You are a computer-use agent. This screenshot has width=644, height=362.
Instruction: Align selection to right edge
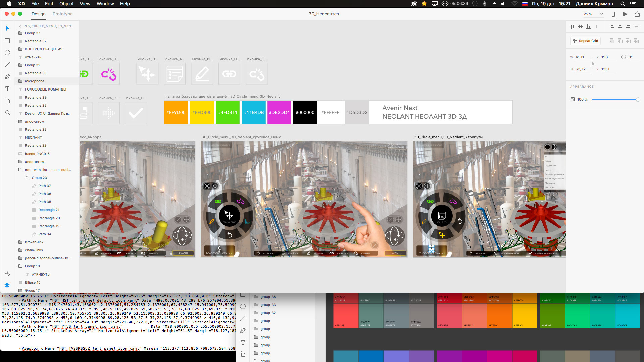[x=628, y=27]
